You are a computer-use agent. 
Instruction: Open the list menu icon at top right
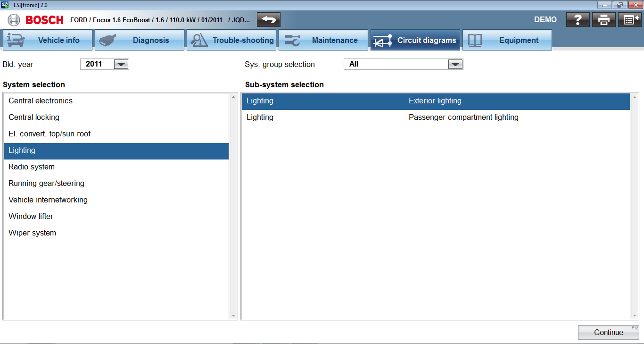[629, 20]
